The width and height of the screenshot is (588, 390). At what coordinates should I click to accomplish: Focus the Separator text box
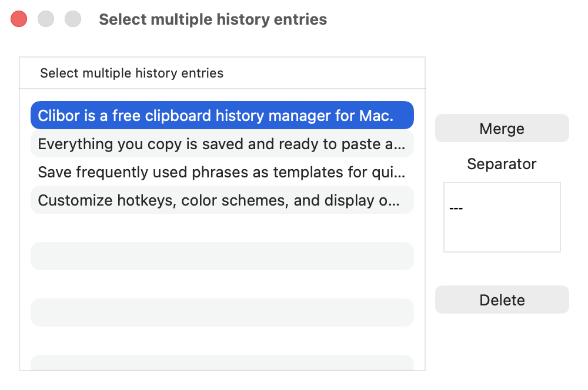tap(502, 217)
